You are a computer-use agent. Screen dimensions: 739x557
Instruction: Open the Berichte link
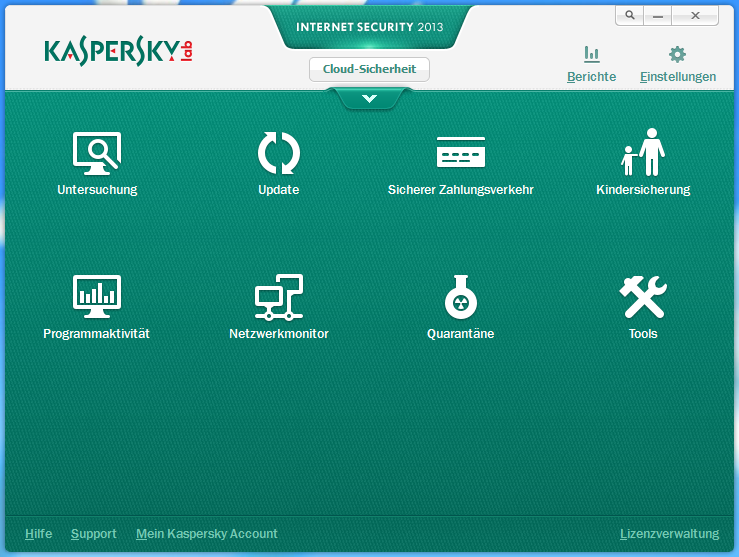[x=591, y=76]
